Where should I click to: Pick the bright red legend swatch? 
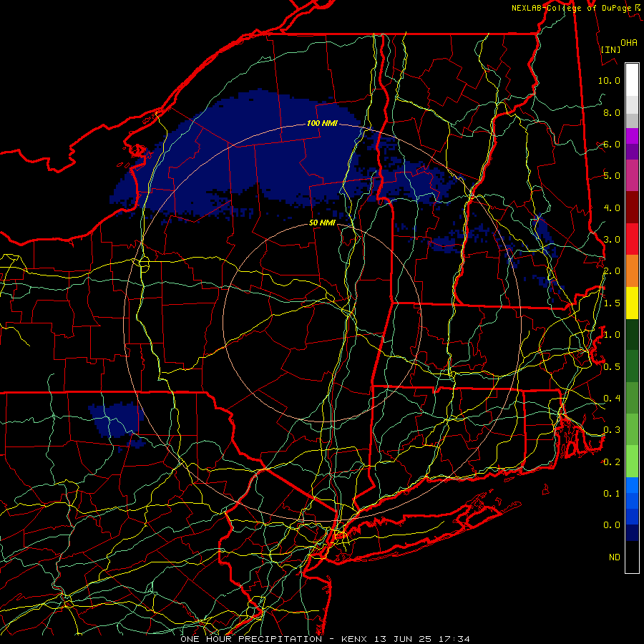pos(632,239)
